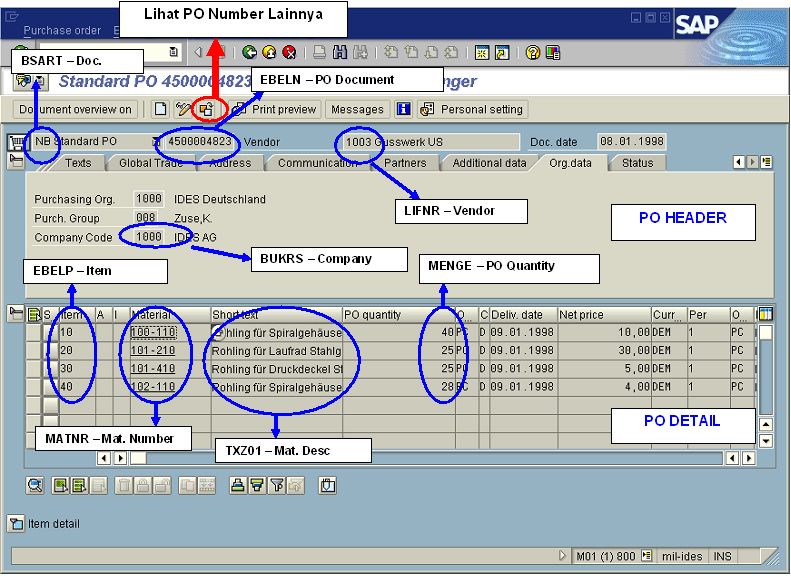Switch to the Additional data tab
Viewport: 791px width, 576px height.
click(x=489, y=163)
